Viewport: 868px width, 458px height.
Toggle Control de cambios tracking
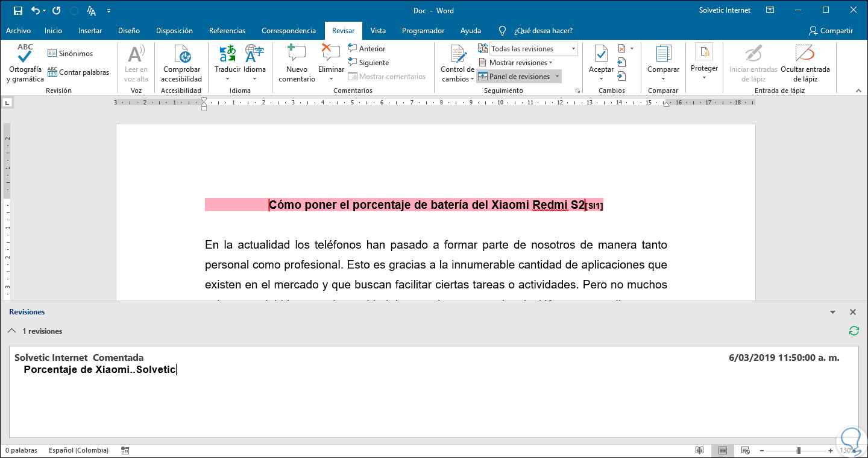pos(458,56)
